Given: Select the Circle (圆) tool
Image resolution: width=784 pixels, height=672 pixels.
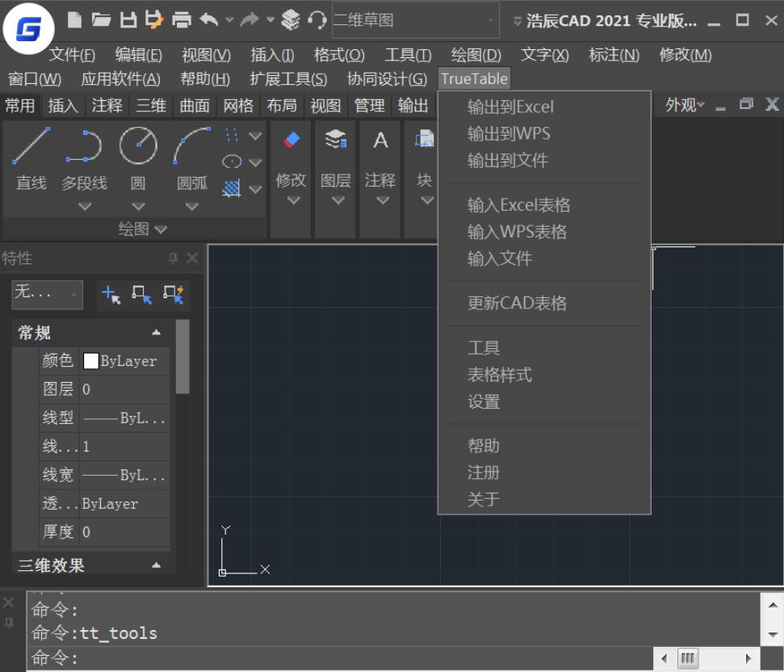Looking at the screenshot, I should pos(138,158).
